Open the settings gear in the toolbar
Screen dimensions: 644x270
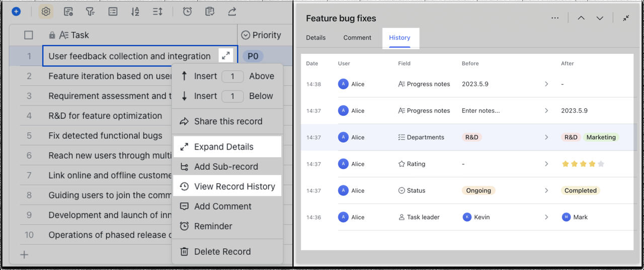point(46,11)
